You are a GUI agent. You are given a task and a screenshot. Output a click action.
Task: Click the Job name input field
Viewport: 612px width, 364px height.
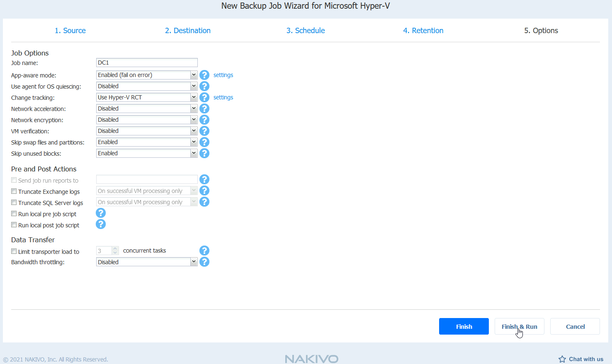pyautogui.click(x=147, y=63)
